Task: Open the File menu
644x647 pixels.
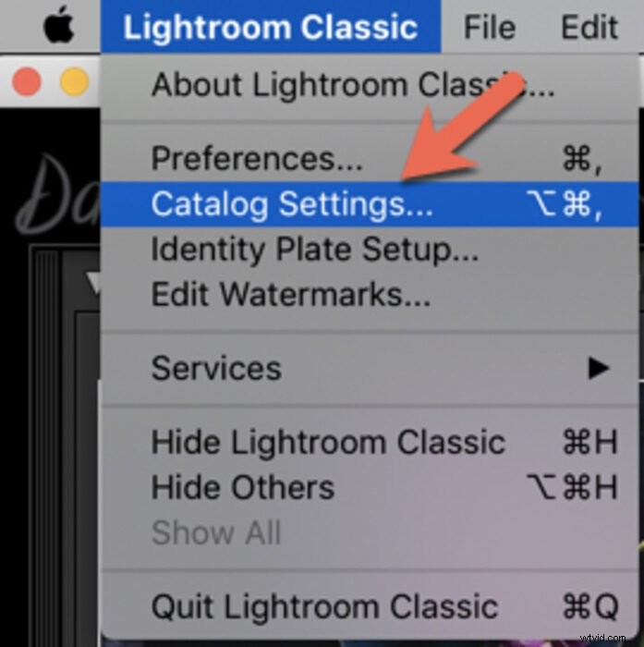Action: (490, 27)
